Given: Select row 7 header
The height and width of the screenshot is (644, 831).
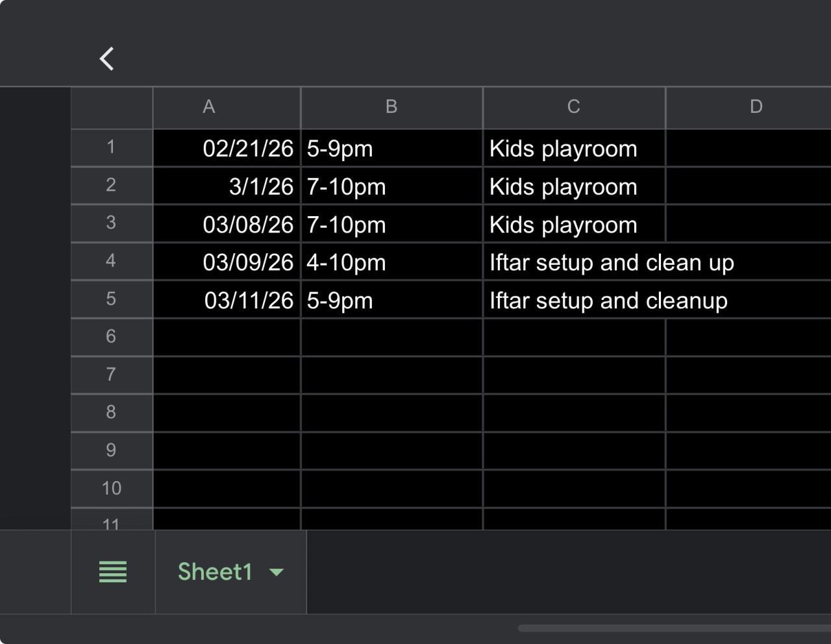Looking at the screenshot, I should click(111, 375).
